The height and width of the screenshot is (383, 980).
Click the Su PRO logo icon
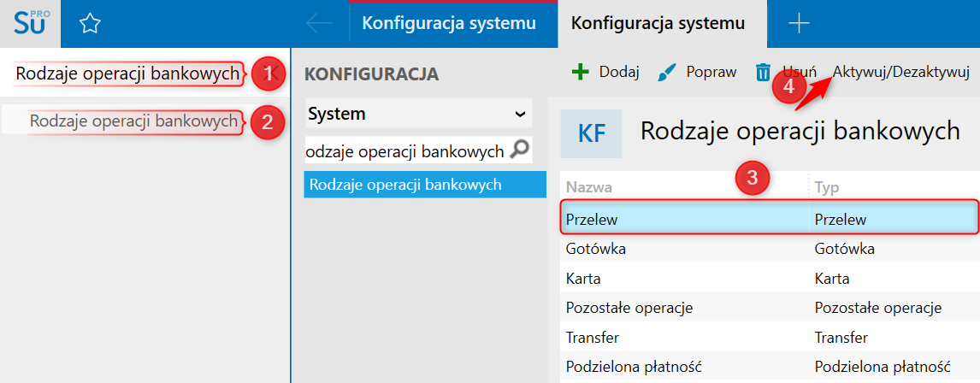click(30, 24)
